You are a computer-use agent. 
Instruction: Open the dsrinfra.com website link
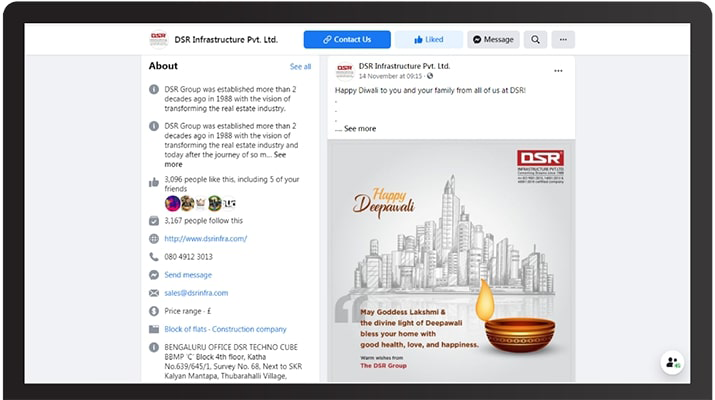point(205,239)
